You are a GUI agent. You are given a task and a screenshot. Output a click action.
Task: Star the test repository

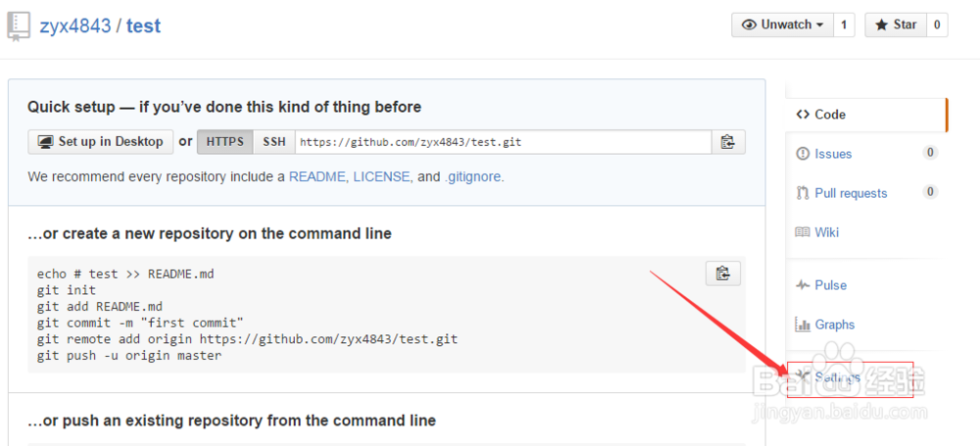pyautogui.click(x=894, y=25)
